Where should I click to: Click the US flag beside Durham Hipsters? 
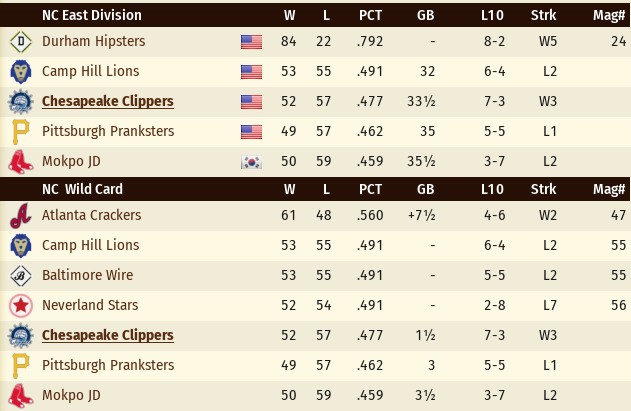pyautogui.click(x=251, y=42)
